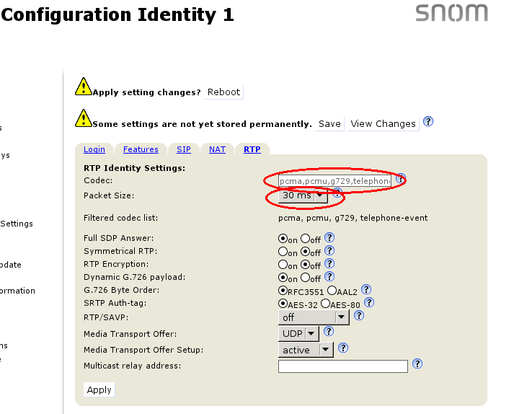
Task: Click help icon next to Codec field
Action: (401, 179)
